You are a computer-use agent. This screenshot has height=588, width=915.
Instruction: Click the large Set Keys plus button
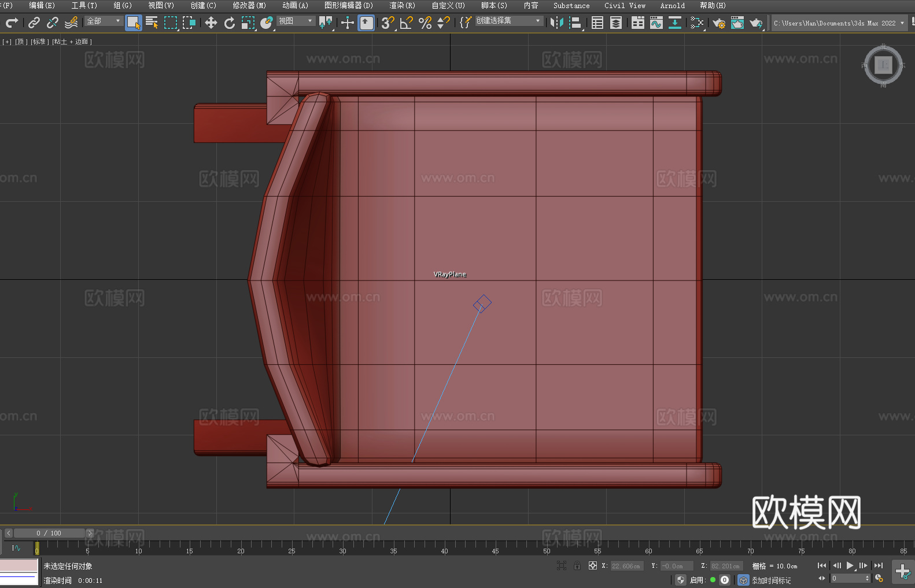pyautogui.click(x=903, y=572)
